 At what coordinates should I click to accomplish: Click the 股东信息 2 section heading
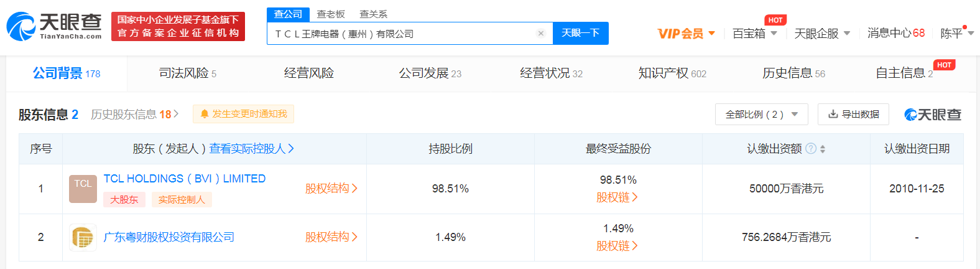[x=49, y=115]
